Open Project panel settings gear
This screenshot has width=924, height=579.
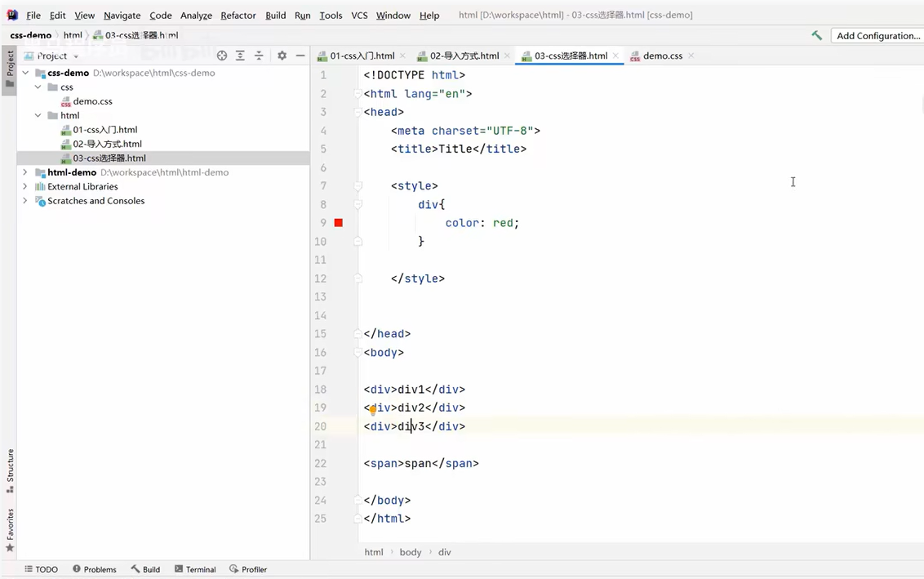pyautogui.click(x=282, y=56)
